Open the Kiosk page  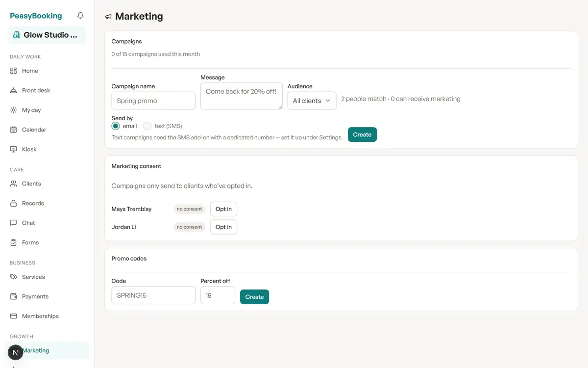tap(47, 149)
